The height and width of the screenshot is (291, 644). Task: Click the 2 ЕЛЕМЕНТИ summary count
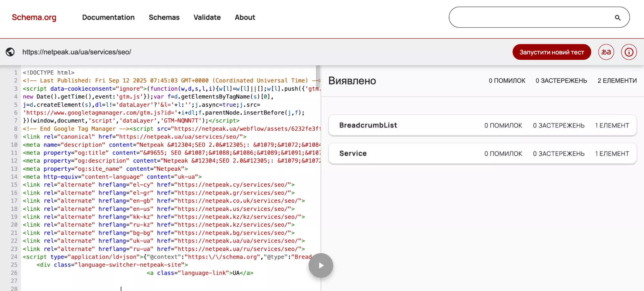click(x=617, y=81)
